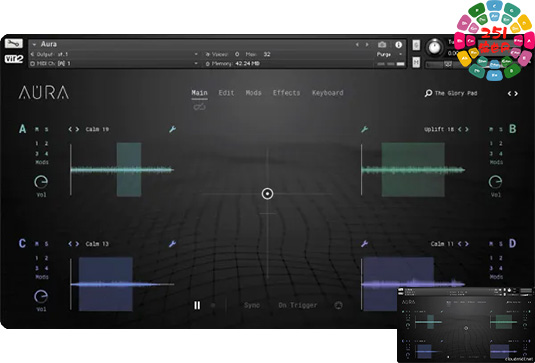The height and width of the screenshot is (363, 535).
Task: Switch to the Keyboard tab
Action: click(x=328, y=93)
